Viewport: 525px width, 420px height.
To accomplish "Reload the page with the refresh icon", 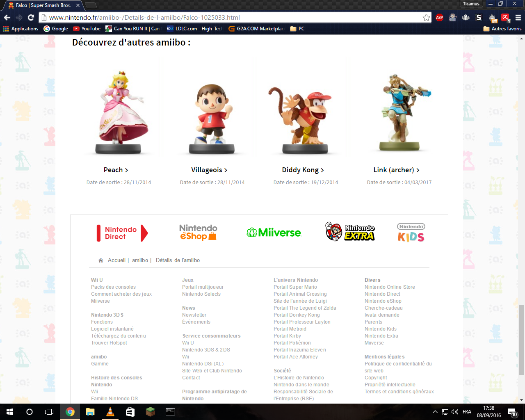I will (31, 18).
